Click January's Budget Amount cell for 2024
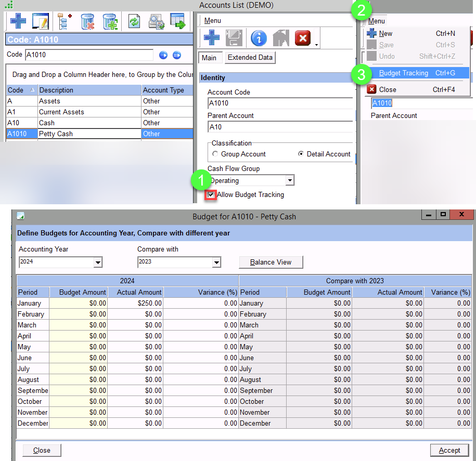476x461 pixels. [x=79, y=304]
